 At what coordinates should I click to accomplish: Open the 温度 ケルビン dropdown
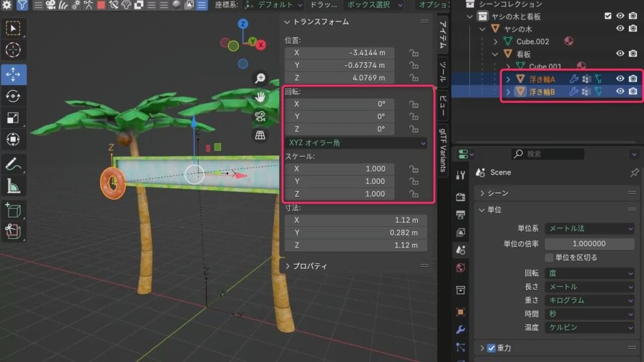(590, 327)
